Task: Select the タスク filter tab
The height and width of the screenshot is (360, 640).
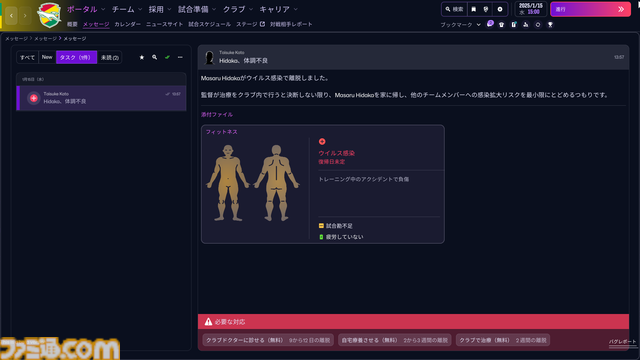Action: pos(76,58)
